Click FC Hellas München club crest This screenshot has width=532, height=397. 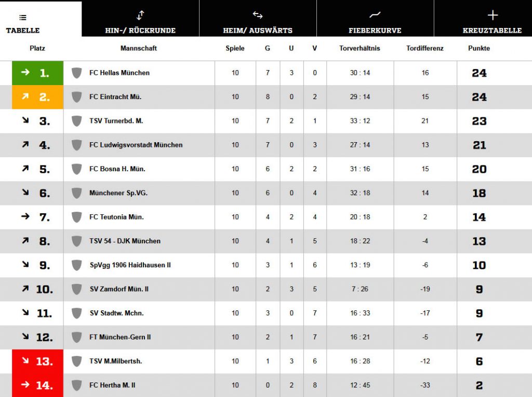[x=77, y=73]
